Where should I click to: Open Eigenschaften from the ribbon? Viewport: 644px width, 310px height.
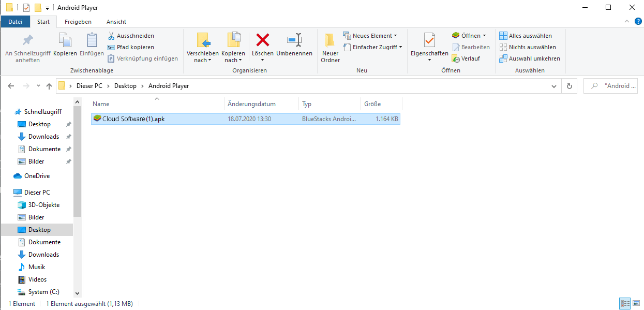[429, 40]
